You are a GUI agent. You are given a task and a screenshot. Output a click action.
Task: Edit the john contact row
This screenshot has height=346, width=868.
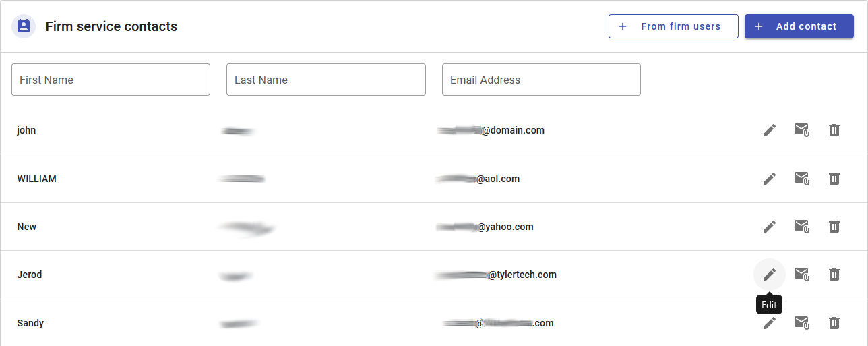[770, 130]
